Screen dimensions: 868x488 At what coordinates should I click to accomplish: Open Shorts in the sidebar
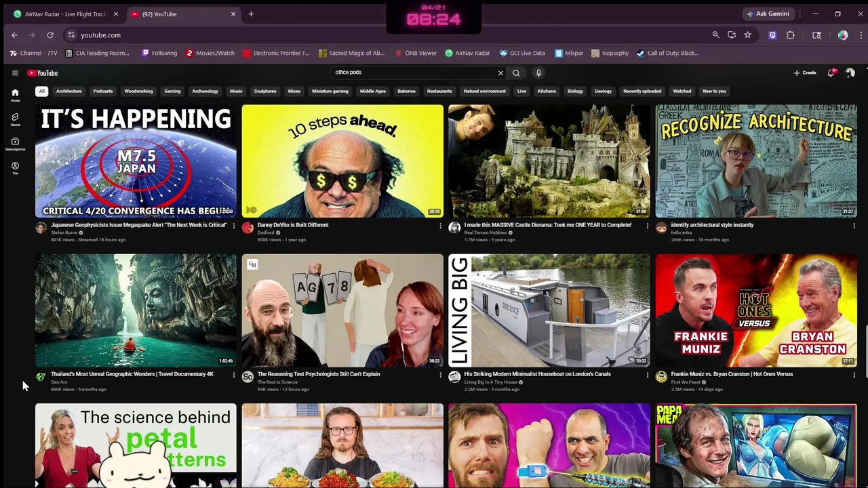pos(15,119)
